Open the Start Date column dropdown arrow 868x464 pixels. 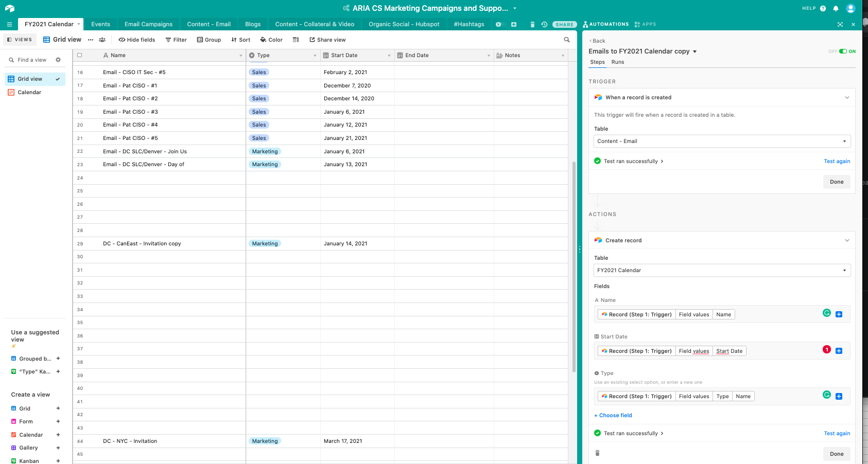point(389,56)
